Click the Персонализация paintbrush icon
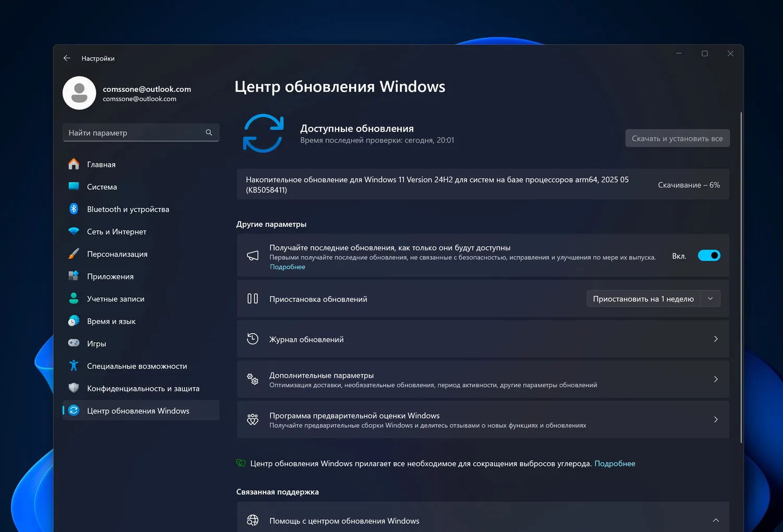Viewport: 783px width, 532px height. coord(74,254)
